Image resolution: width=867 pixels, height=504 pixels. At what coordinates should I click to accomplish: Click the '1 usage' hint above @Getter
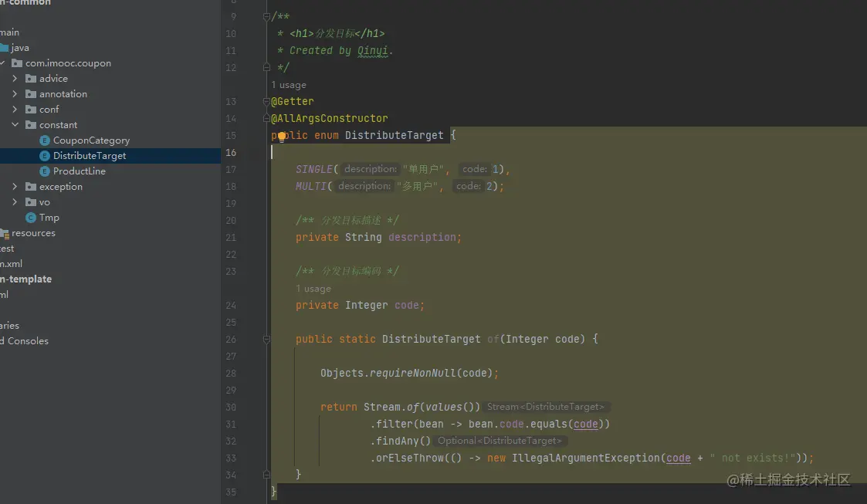point(289,85)
